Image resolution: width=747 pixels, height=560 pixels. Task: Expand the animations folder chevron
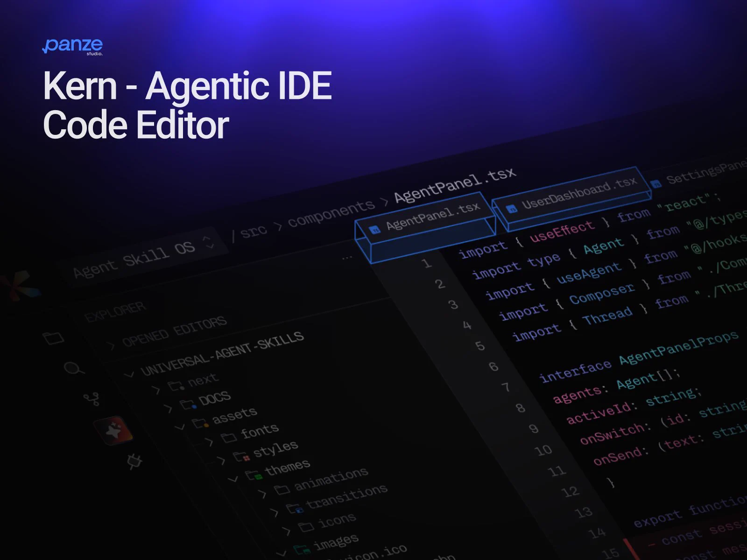(x=262, y=494)
